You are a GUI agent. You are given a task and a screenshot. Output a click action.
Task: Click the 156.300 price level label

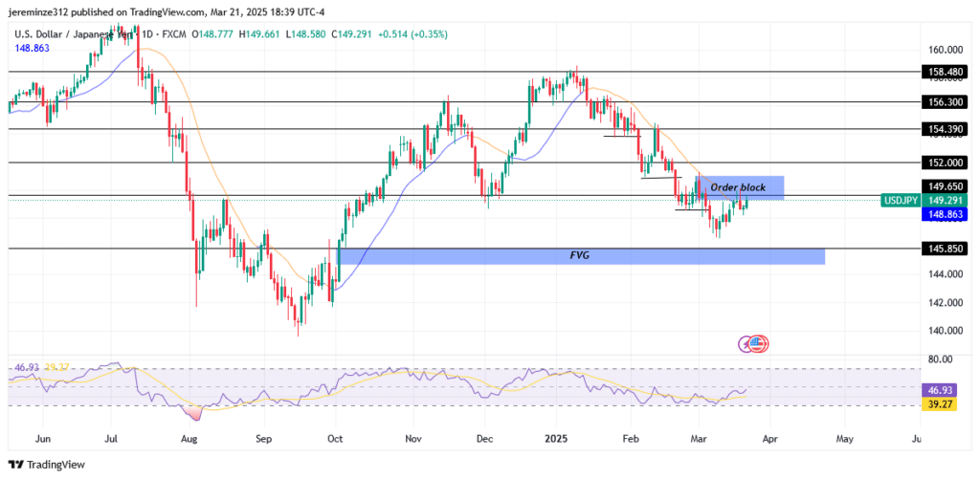(x=945, y=101)
